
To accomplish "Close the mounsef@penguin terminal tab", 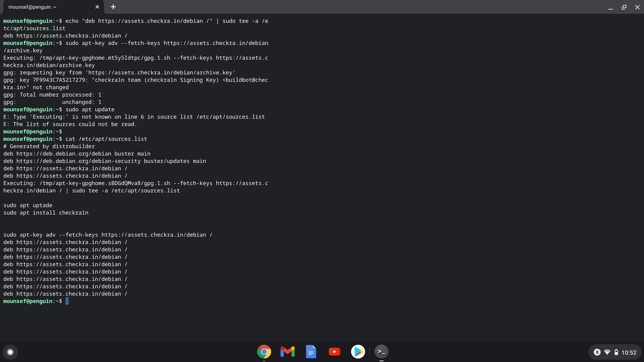I will pyautogui.click(x=97, y=7).
